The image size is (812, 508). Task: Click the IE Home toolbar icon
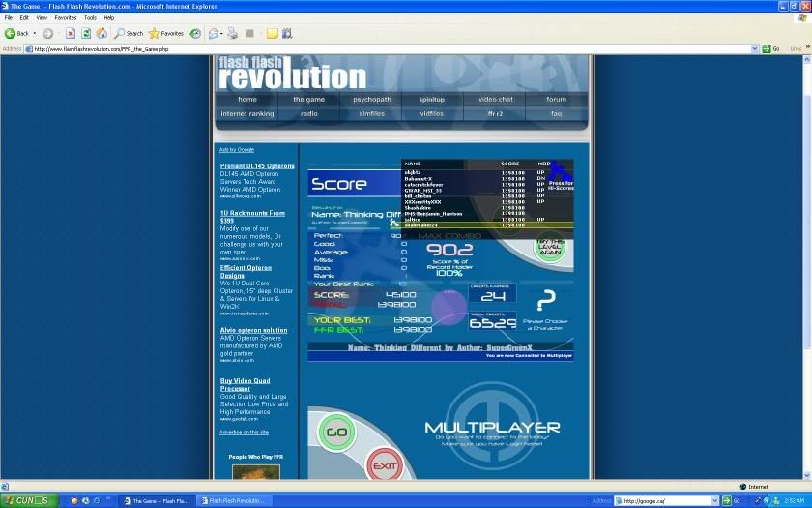pos(101,33)
